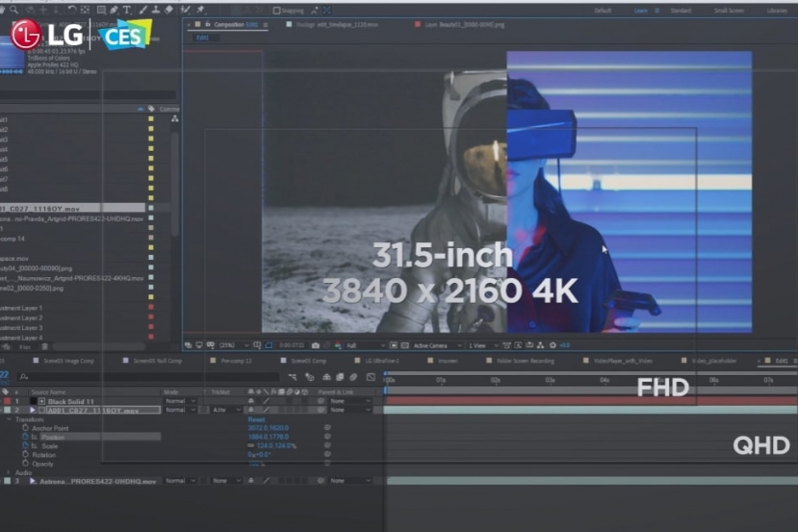798x532 pixels.
Task: Open viewer magnification 25% dropdown
Action: click(x=234, y=345)
